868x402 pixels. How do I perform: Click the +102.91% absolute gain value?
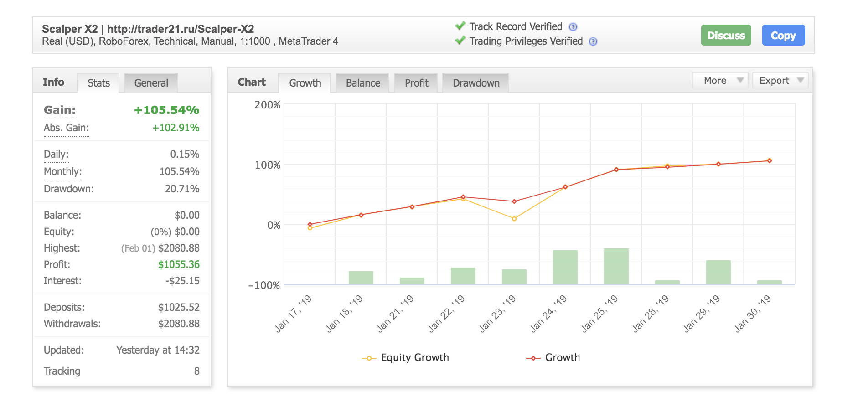[176, 128]
